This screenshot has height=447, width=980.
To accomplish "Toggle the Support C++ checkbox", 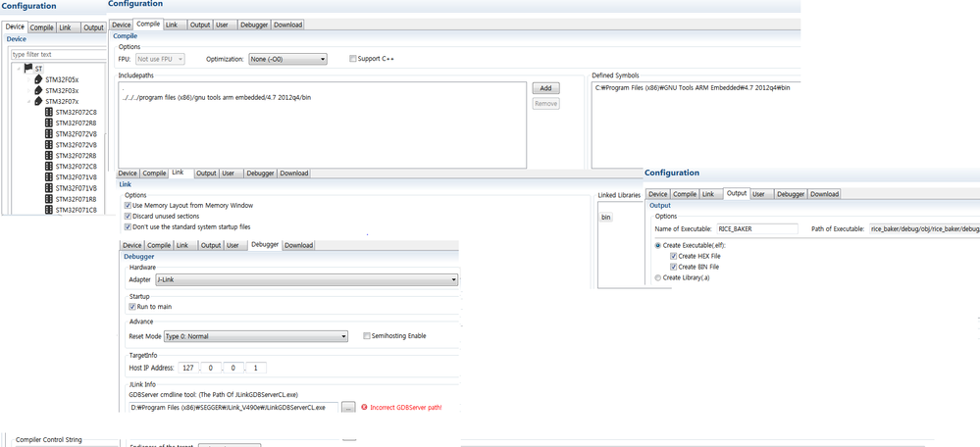I will click(x=352, y=59).
